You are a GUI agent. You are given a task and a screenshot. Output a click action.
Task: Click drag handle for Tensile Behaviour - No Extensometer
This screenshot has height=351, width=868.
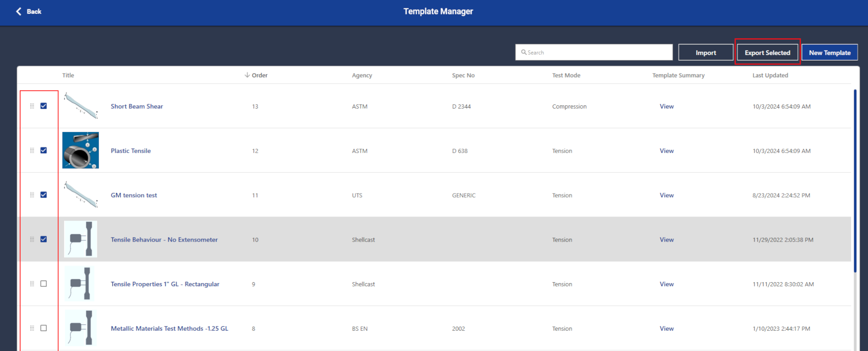[x=32, y=239]
